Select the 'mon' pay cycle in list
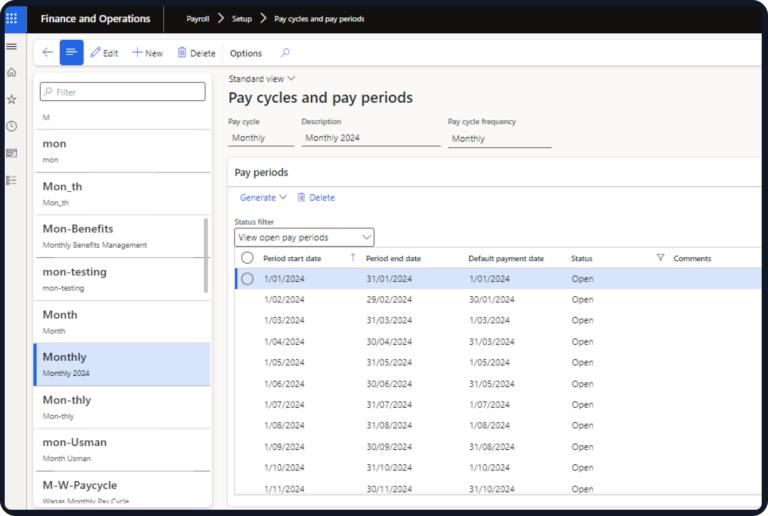The image size is (768, 516). 122,151
